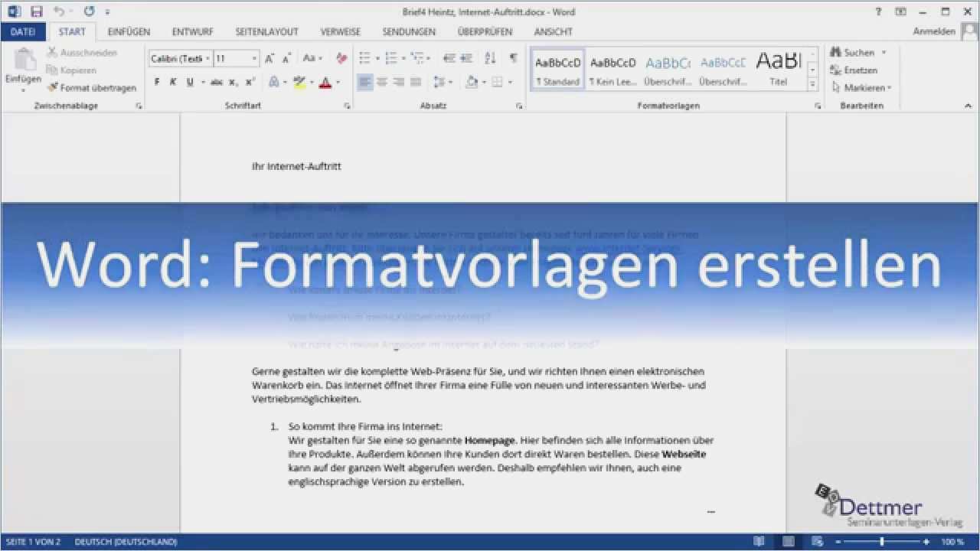980x551 pixels.
Task: Decrease font size with the smaller A icon
Action: coord(286,59)
